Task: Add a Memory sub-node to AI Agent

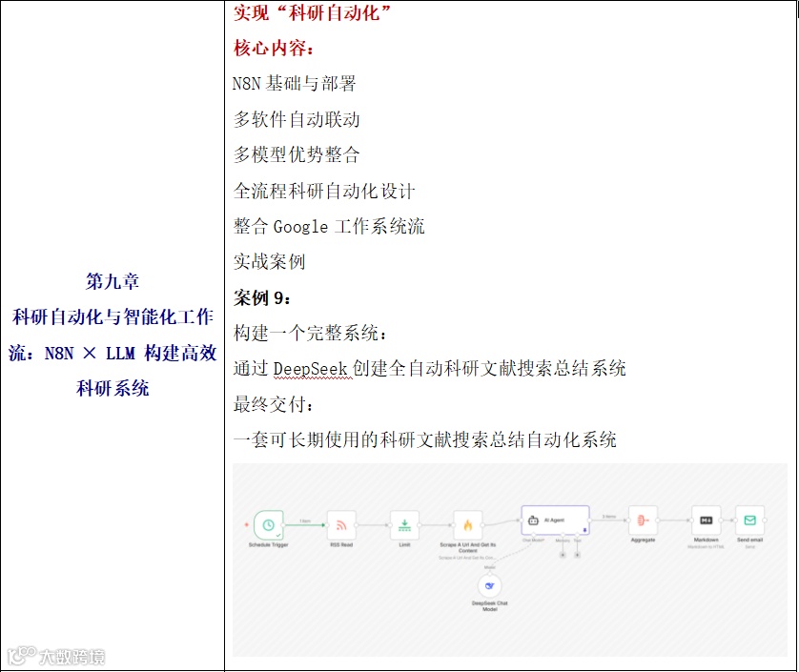Action: (563, 555)
